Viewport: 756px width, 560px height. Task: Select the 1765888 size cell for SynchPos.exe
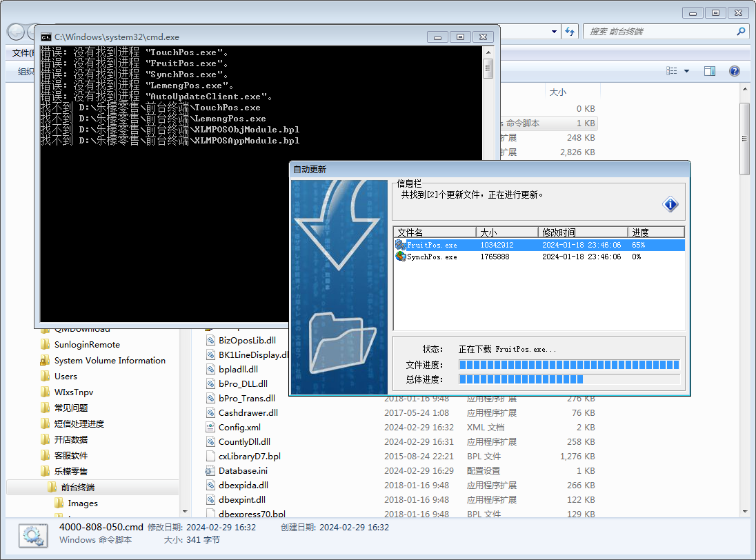tap(495, 257)
